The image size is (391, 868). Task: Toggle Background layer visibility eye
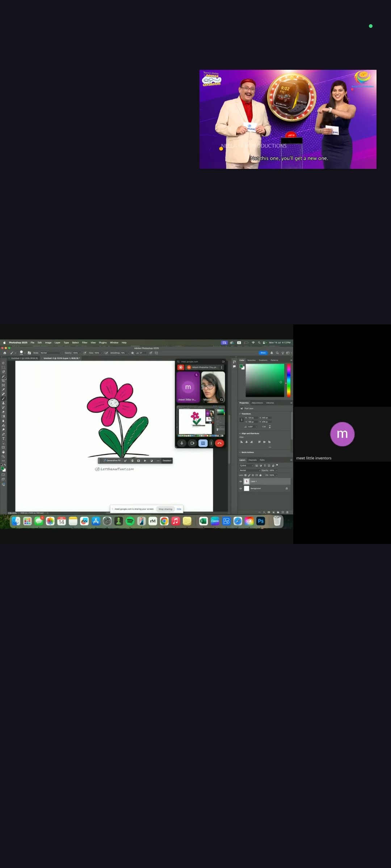[x=240, y=488]
